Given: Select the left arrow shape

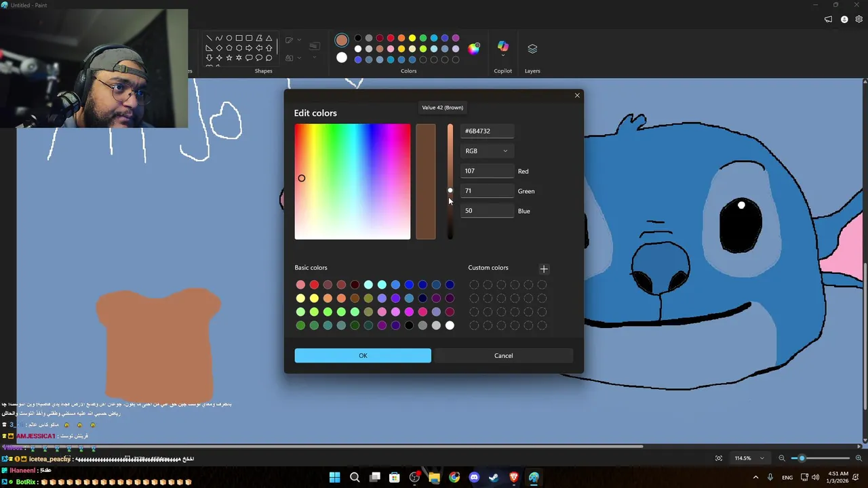Looking at the screenshot, I should 259,48.
